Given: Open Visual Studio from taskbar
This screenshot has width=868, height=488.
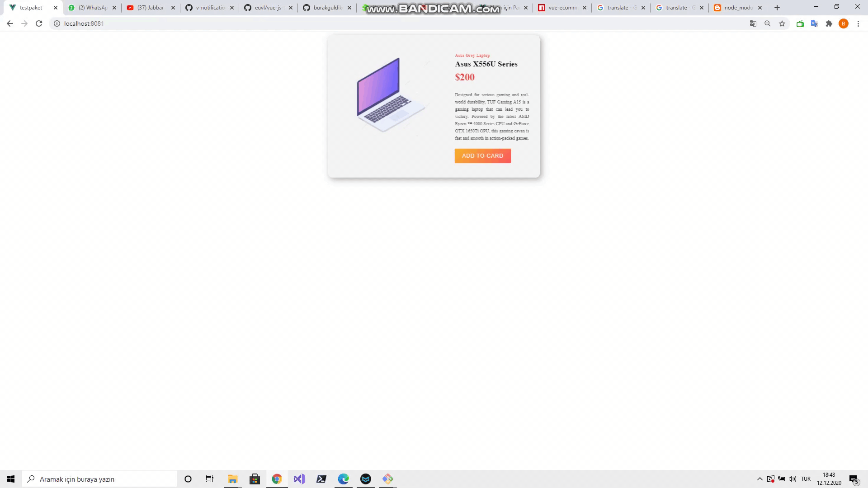Looking at the screenshot, I should 299,479.
